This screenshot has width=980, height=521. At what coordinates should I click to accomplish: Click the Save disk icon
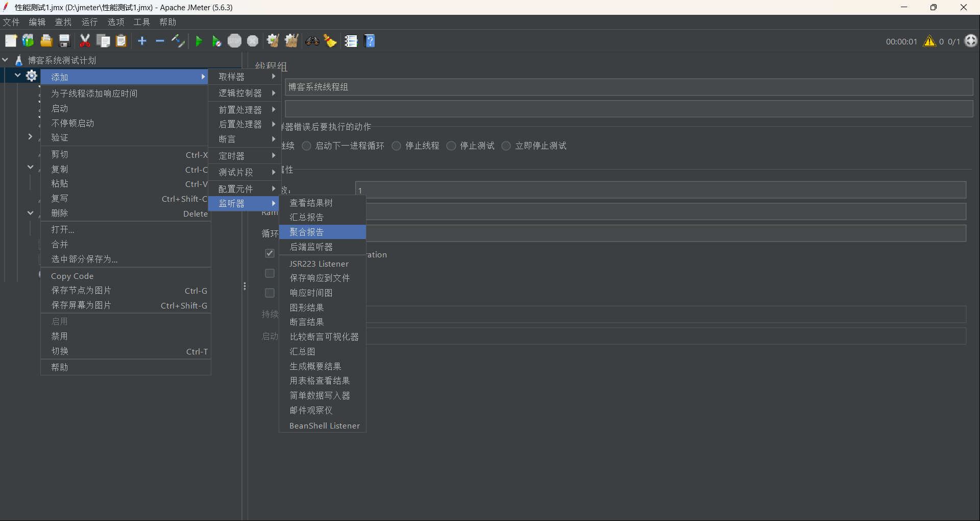click(x=64, y=41)
